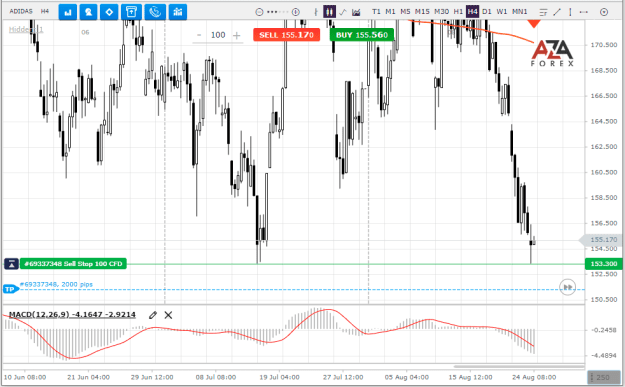Click the AZA Forex logo
The width and height of the screenshot is (625, 387).
tap(552, 53)
